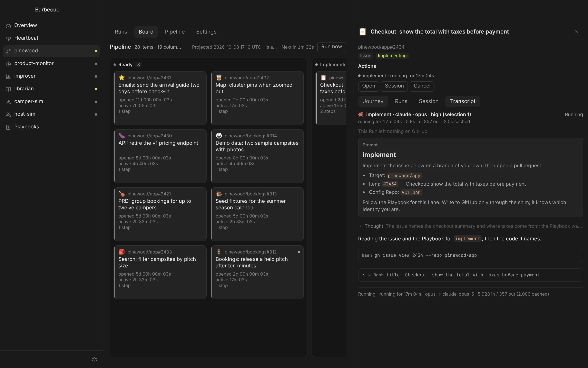Click the Implementing status badge
The height and width of the screenshot is (368, 588).
click(x=392, y=56)
